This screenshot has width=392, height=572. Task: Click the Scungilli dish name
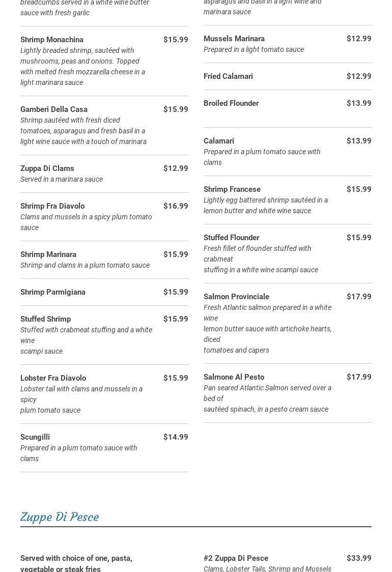click(x=35, y=437)
